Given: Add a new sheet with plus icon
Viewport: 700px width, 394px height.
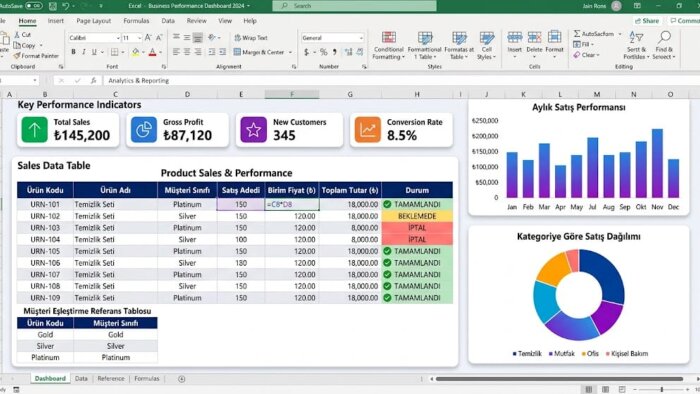Looking at the screenshot, I should pos(181,379).
